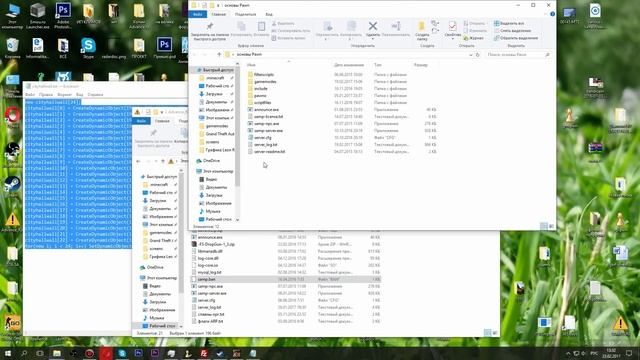The width and height of the screenshot is (640, 360).
Task: Select announce.exe in основы Pawn window
Action: pos(266,110)
